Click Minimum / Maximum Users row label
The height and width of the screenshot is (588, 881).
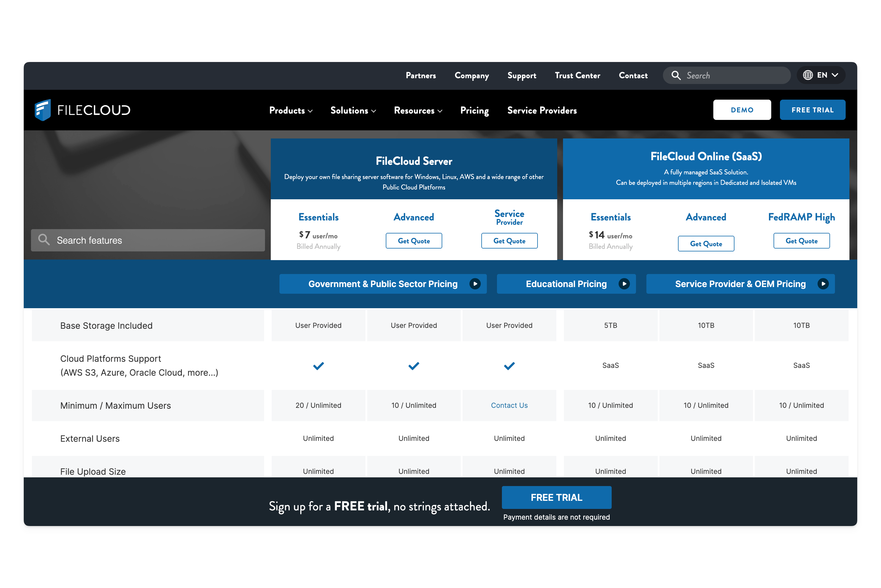[116, 406]
